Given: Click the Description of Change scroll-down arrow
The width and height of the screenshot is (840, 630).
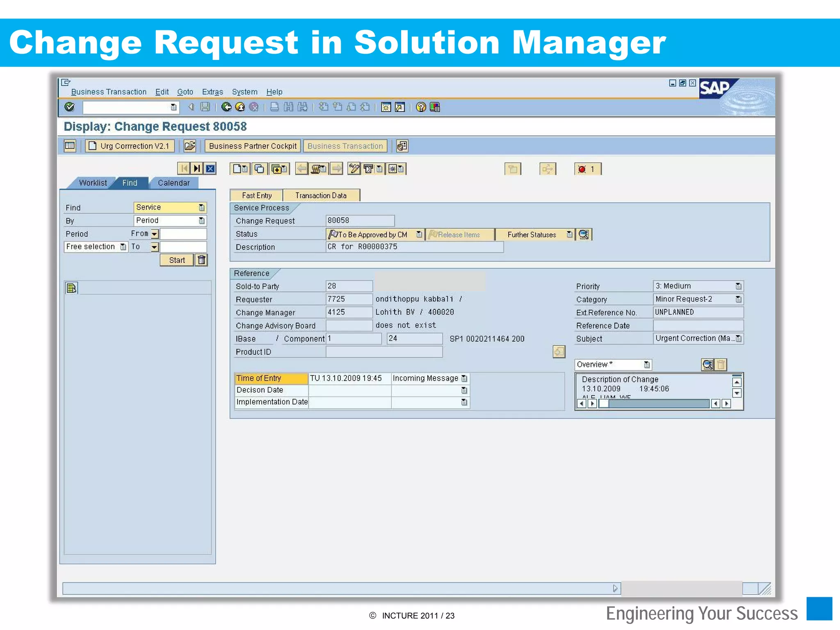Looking at the screenshot, I should coord(737,393).
